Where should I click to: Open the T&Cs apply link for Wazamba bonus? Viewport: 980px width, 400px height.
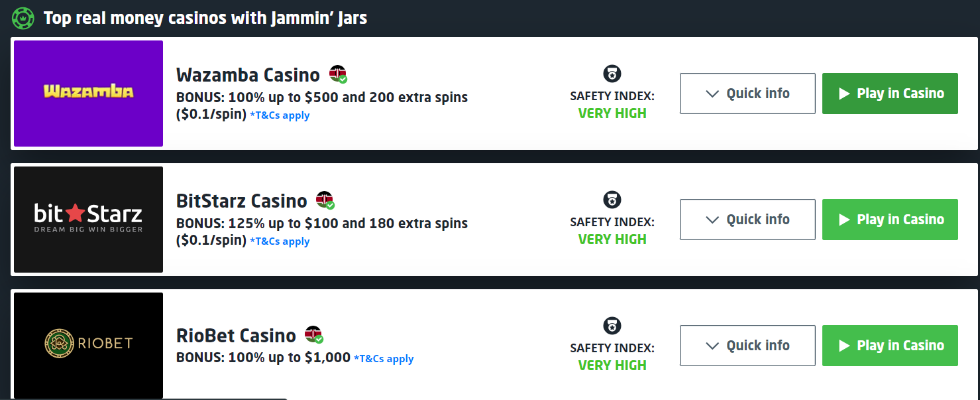pyautogui.click(x=280, y=115)
